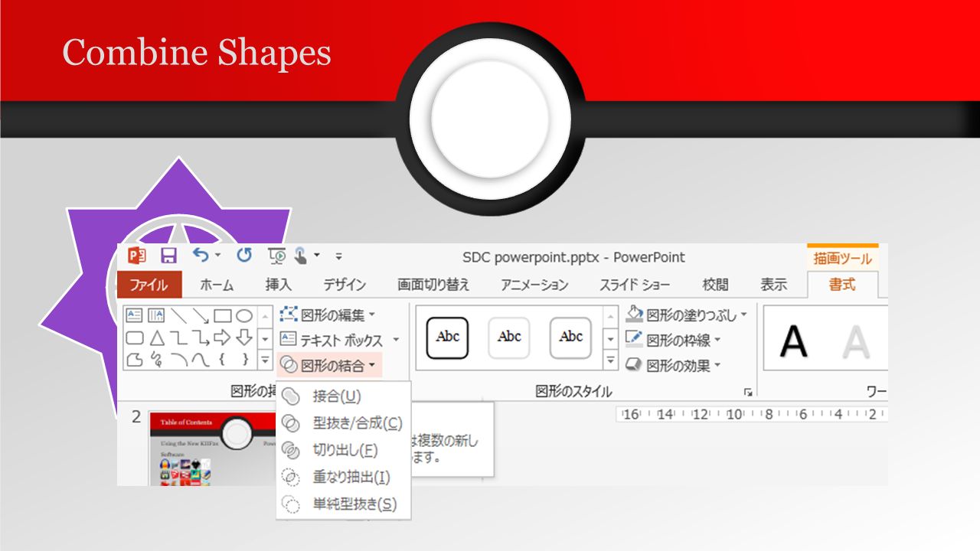Select the horizontal text box shape
The image size is (980, 551).
click(135, 315)
